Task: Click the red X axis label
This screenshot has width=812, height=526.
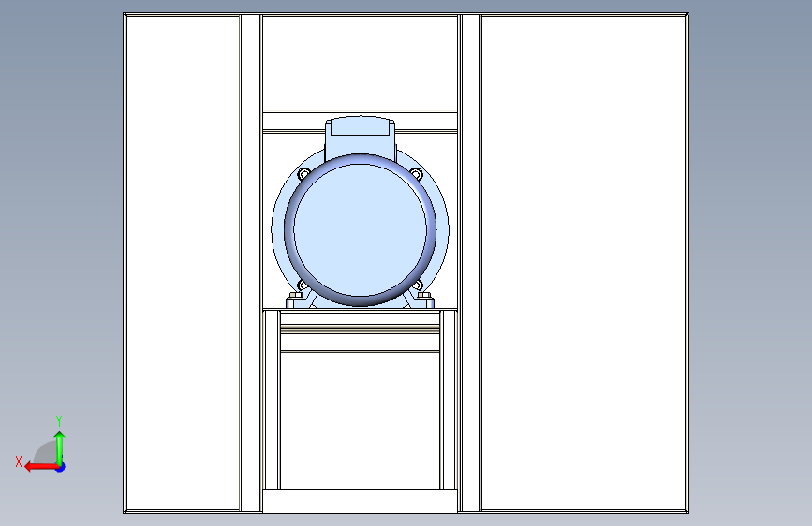Action: [19, 461]
